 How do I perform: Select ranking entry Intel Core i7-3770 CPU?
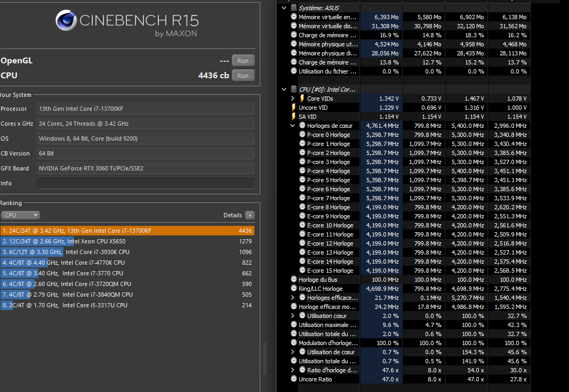pyautogui.click(x=127, y=273)
